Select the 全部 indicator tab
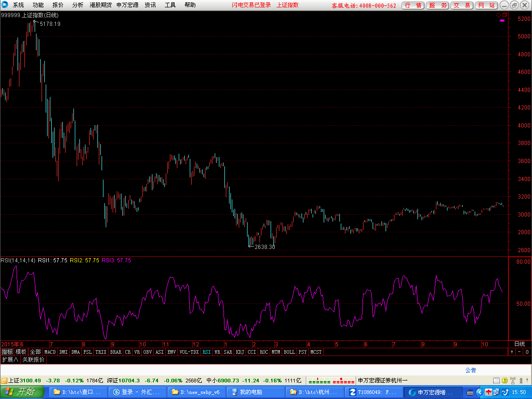532x399 pixels. coord(35,352)
